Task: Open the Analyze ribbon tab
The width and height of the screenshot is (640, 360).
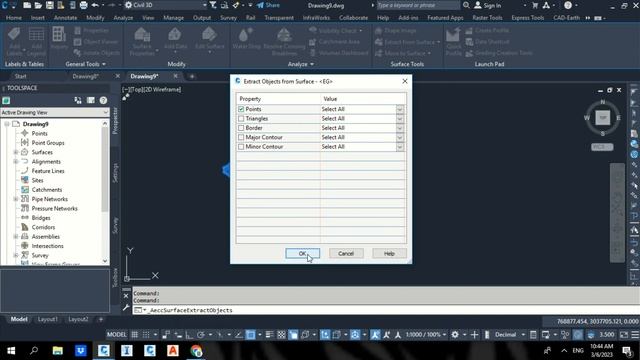Action: point(123,18)
